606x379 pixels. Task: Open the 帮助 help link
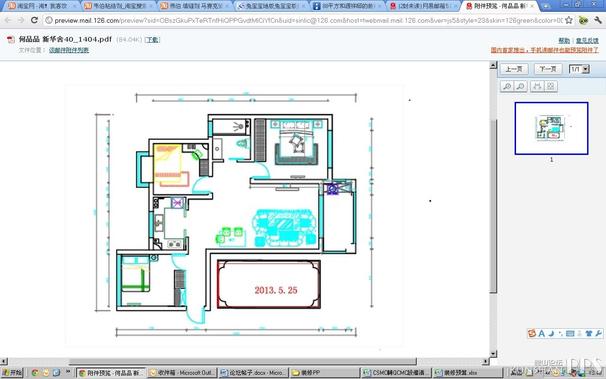point(564,41)
